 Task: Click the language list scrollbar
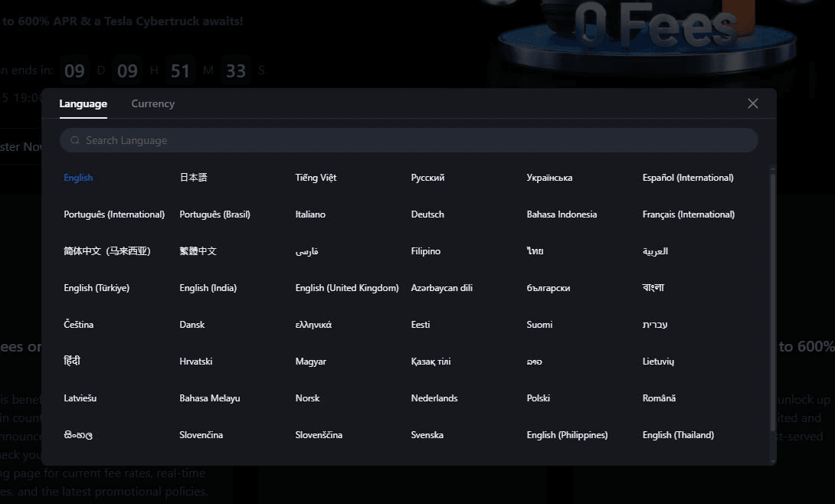[772, 306]
